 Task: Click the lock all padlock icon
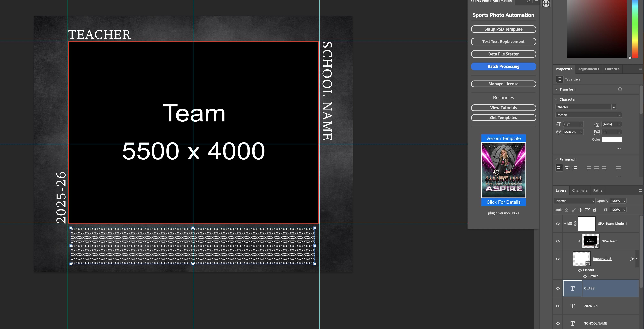click(x=594, y=210)
